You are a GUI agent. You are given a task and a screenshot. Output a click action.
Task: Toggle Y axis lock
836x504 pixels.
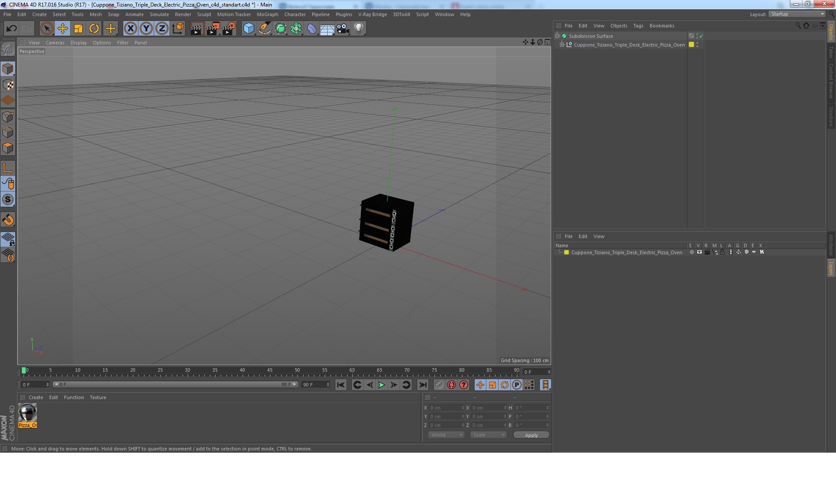click(146, 29)
